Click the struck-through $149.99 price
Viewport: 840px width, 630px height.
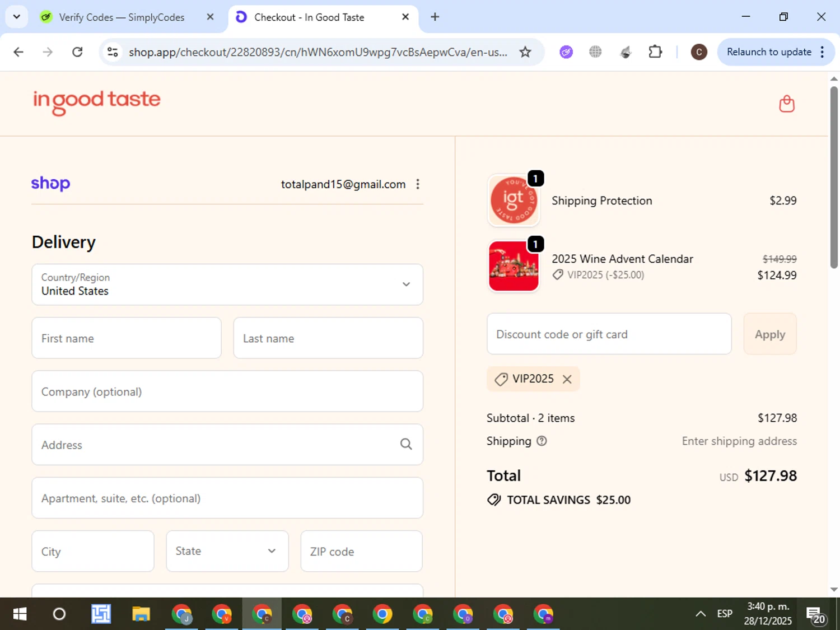tap(780, 259)
